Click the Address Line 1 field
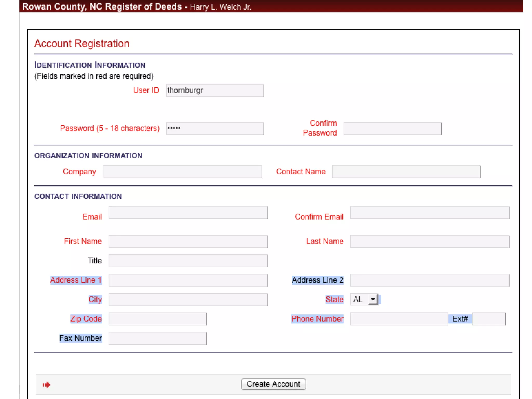Image resolution: width=532 pixels, height=399 pixels. pyautogui.click(x=188, y=280)
